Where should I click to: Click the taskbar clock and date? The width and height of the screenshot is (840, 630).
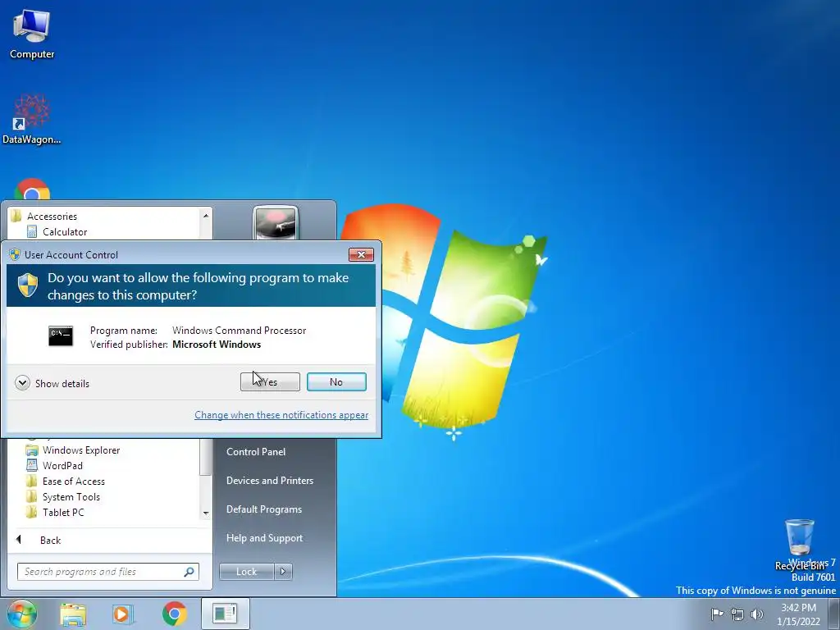(798, 614)
